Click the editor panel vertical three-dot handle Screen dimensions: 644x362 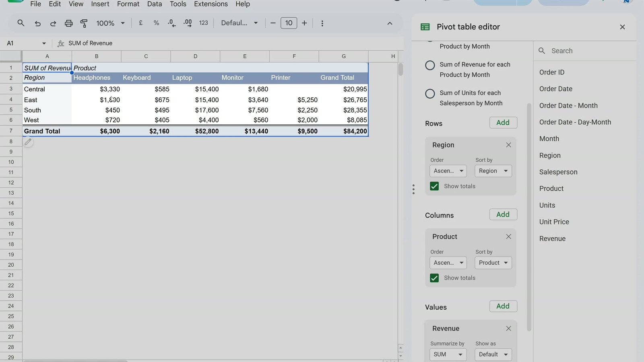(413, 189)
